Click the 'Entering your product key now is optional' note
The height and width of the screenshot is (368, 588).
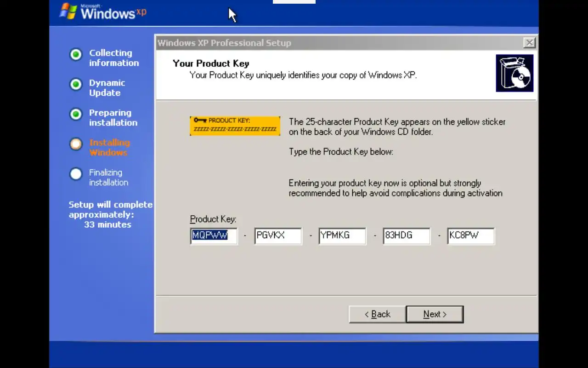396,188
